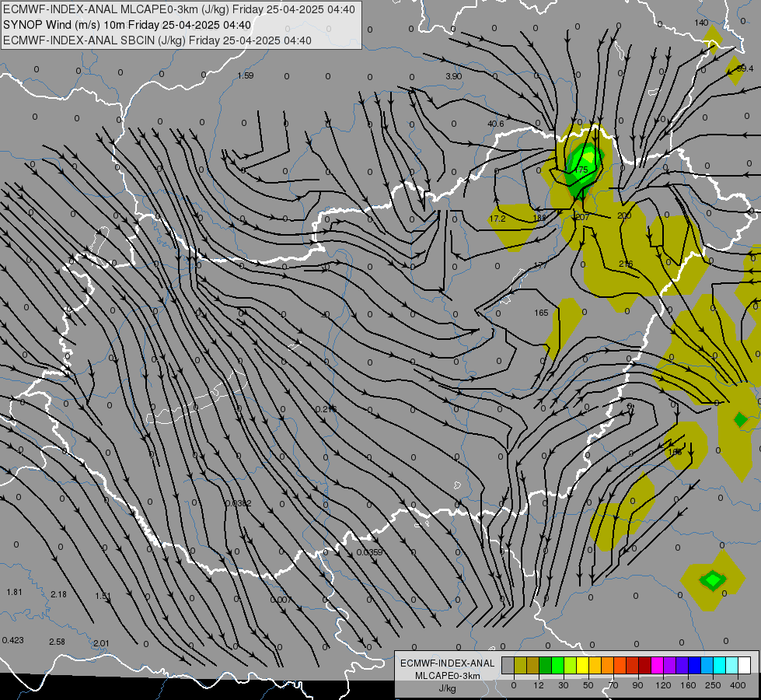Click the 1.59 value on the map
This screenshot has width=761, height=700.
246,75
